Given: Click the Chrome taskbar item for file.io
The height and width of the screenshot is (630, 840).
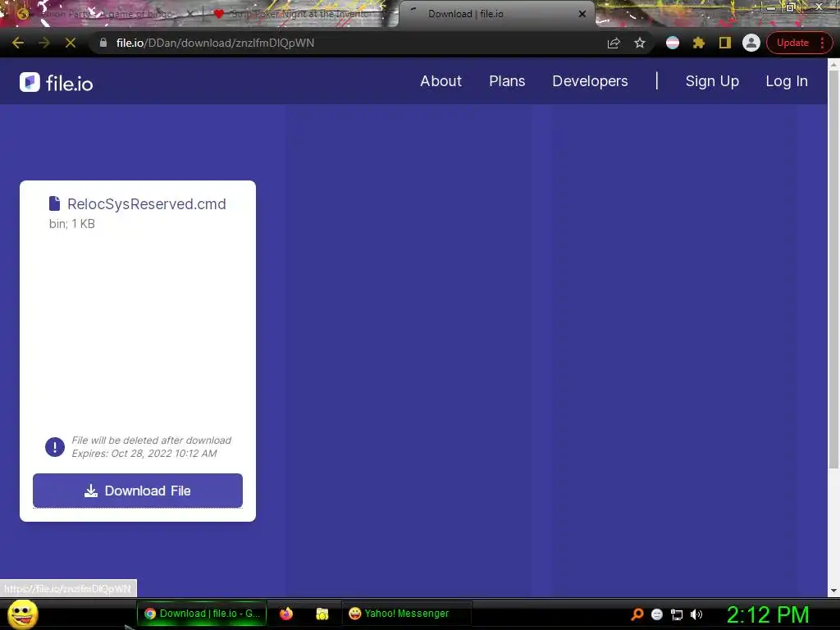Looking at the screenshot, I should click(202, 614).
